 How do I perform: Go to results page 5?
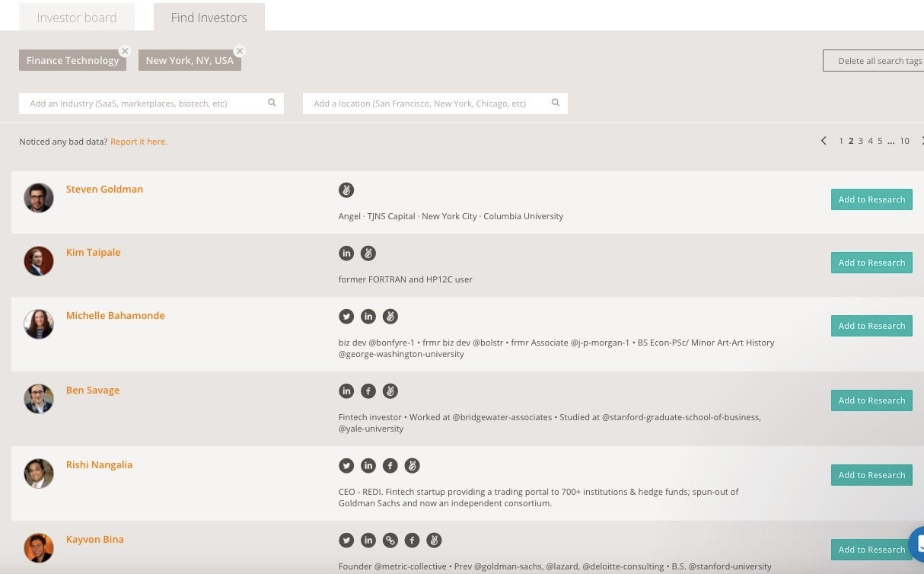point(880,141)
